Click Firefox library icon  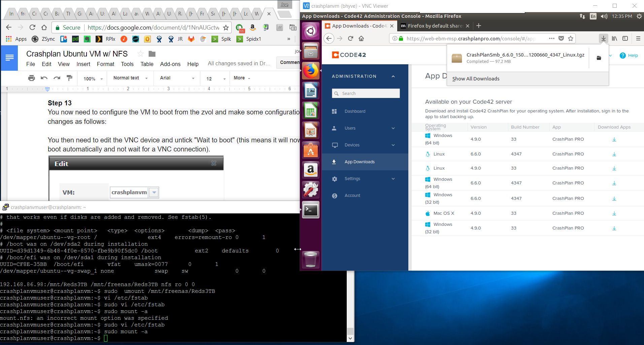(614, 38)
